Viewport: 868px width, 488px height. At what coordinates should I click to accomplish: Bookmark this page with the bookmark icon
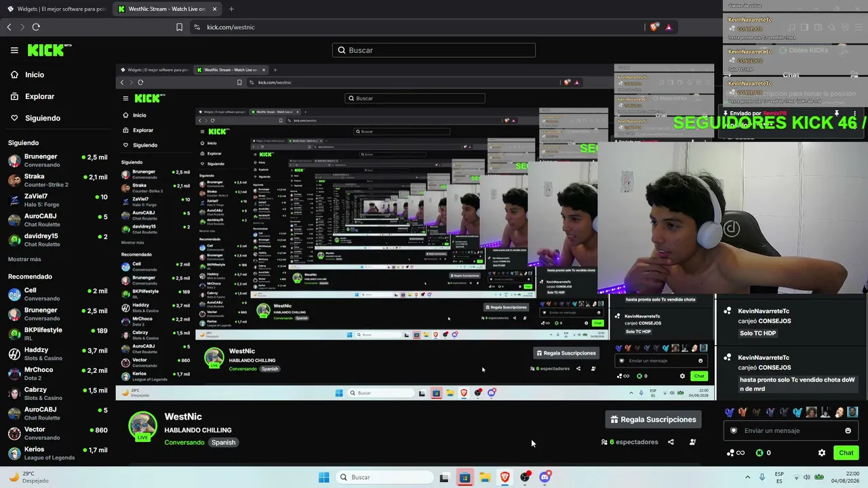tap(179, 27)
